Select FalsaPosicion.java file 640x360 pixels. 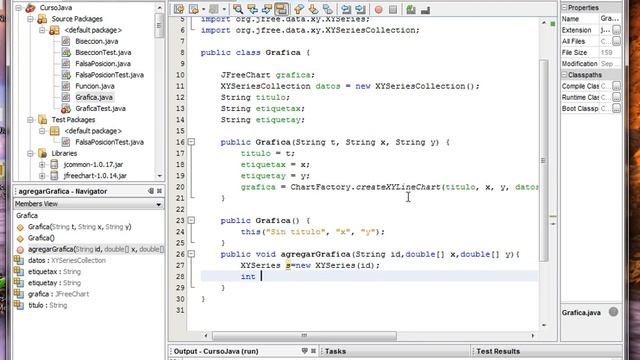pyautogui.click(x=103, y=64)
